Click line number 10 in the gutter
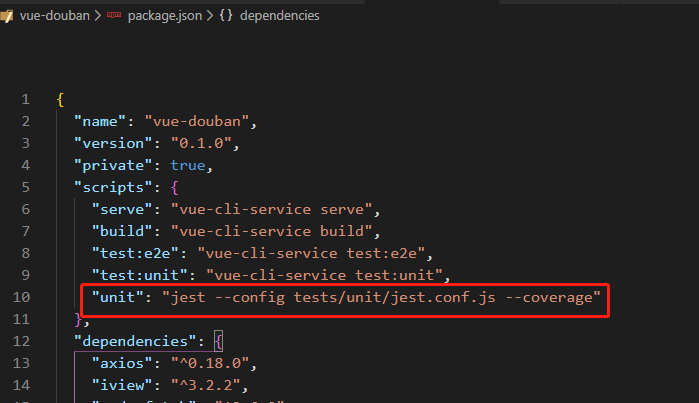 tap(21, 297)
